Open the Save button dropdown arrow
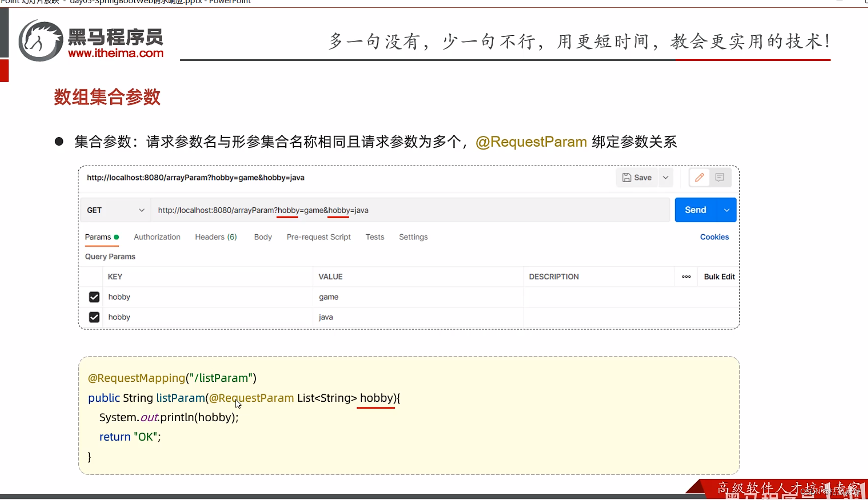The width and height of the screenshot is (868, 500). [x=666, y=177]
